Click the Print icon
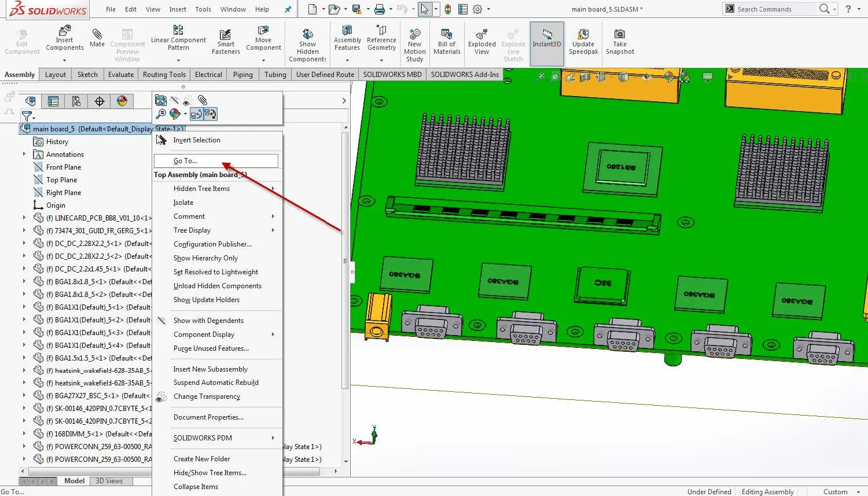The image size is (868, 496). [x=379, y=9]
